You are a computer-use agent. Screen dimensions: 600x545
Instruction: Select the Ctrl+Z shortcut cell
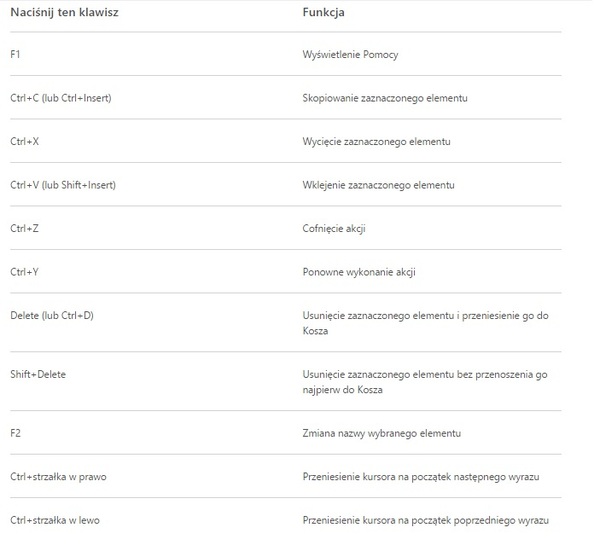coord(25,228)
